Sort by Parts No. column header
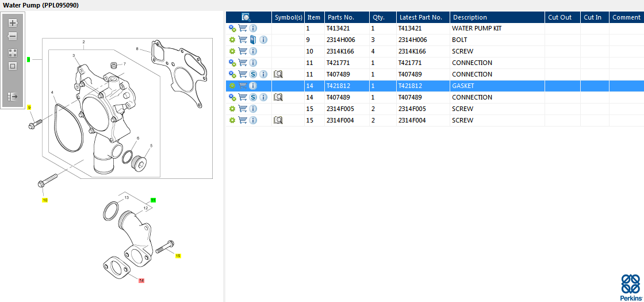 click(x=347, y=17)
